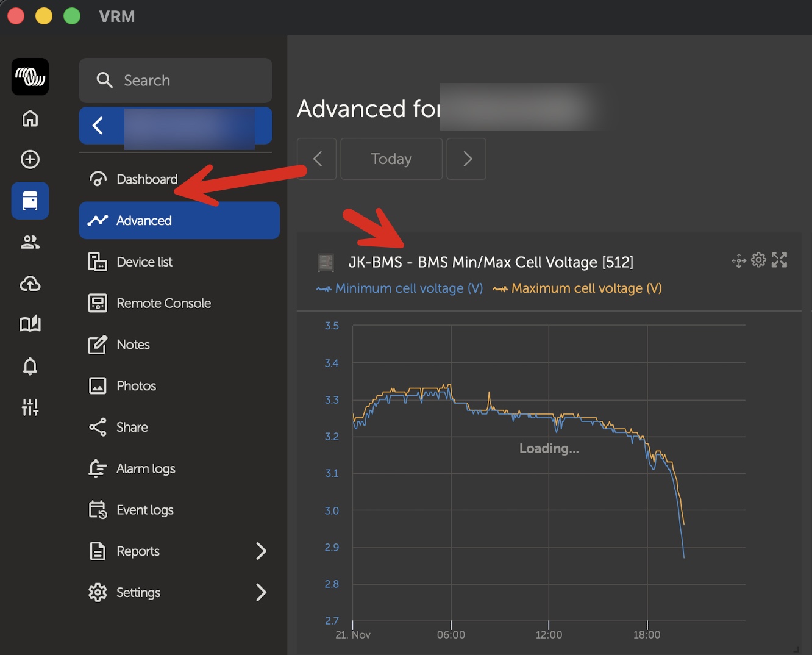The height and width of the screenshot is (655, 812).
Task: Open the Share page
Action: pos(179,427)
